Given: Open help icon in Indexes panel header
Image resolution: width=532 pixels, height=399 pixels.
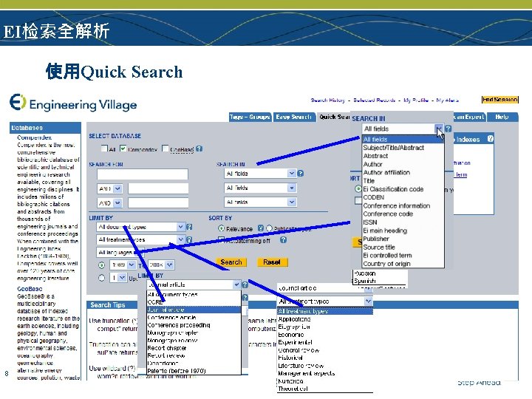Looking at the screenshot, I should pos(491,138).
